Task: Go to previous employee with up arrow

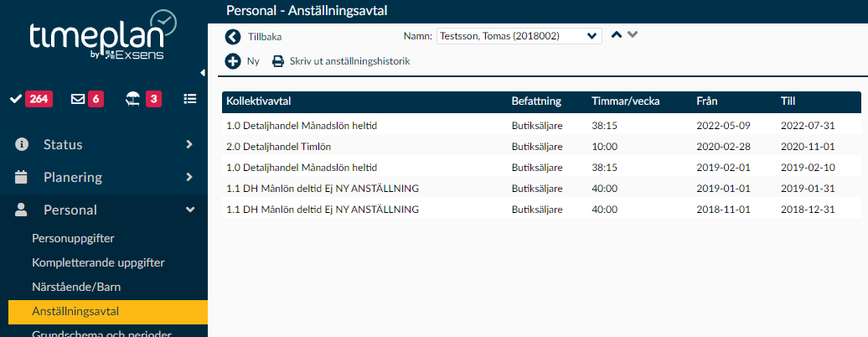Action: coord(617,35)
